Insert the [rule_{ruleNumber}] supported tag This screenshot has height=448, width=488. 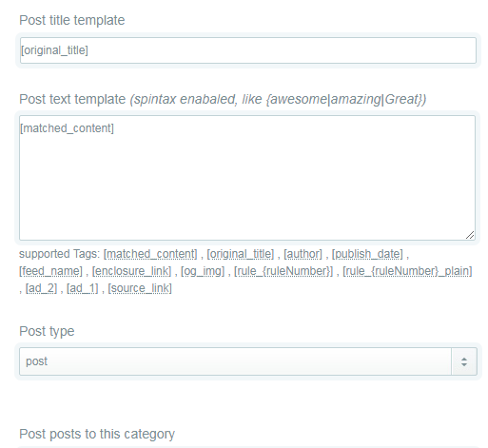pyautogui.click(x=283, y=271)
